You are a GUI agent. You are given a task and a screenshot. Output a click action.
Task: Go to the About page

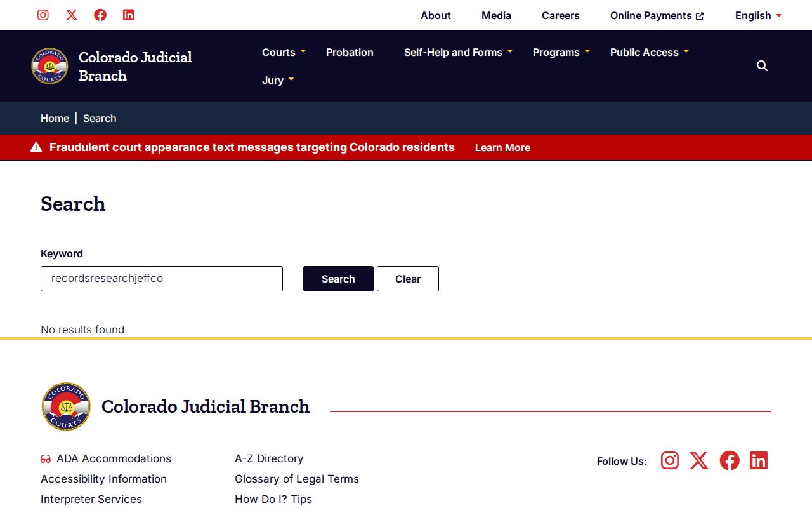click(x=436, y=15)
